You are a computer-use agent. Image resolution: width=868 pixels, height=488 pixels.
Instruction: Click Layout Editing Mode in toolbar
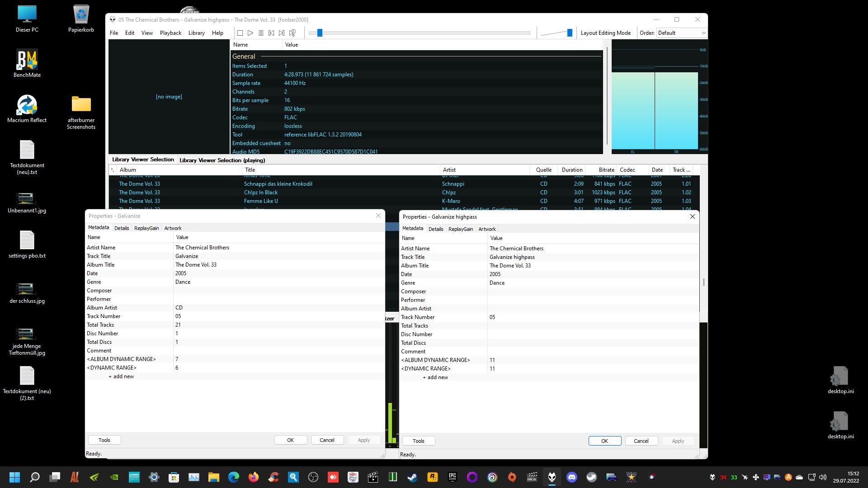tap(605, 33)
